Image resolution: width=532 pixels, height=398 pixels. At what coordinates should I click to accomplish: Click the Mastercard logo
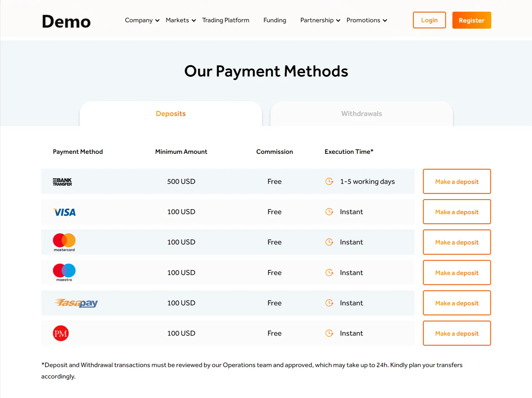pos(64,242)
